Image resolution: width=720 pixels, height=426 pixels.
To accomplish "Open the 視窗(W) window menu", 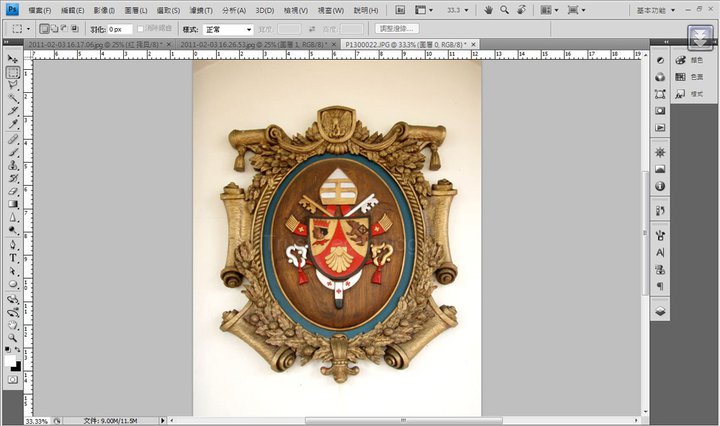I will coord(331,10).
